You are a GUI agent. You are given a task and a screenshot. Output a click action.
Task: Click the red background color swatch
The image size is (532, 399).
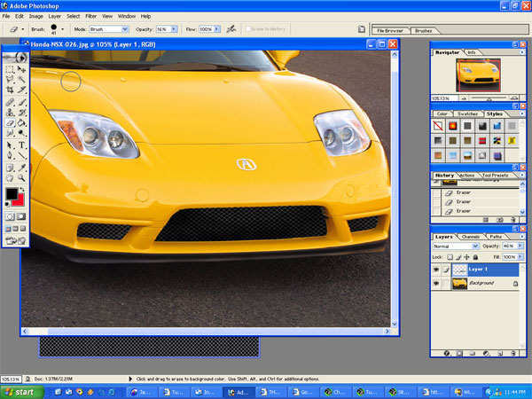[20, 201]
